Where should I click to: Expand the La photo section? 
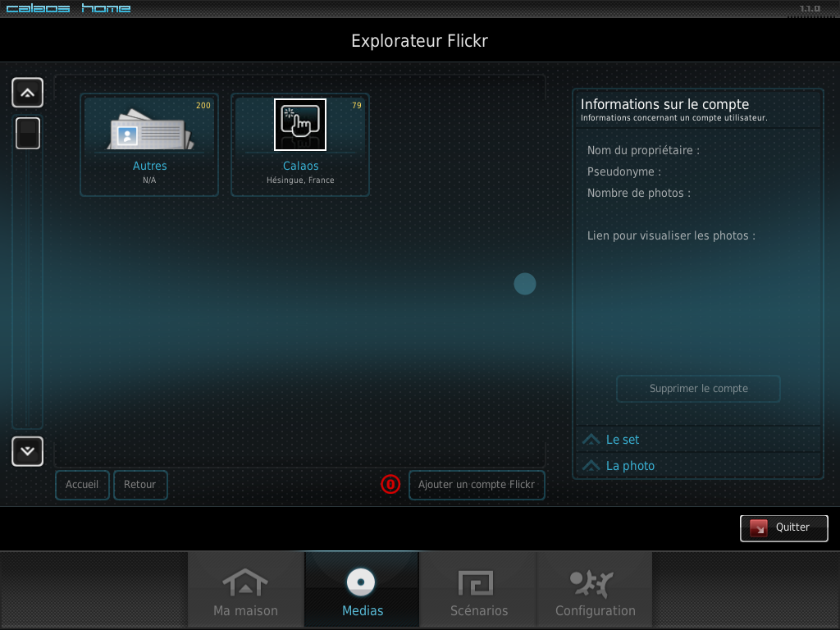tap(699, 466)
